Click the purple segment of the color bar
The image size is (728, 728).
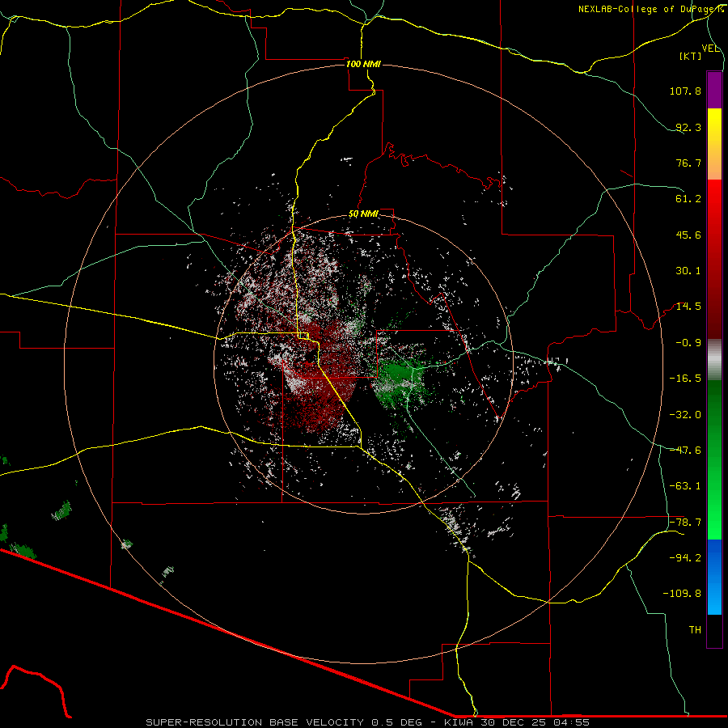pos(714,90)
